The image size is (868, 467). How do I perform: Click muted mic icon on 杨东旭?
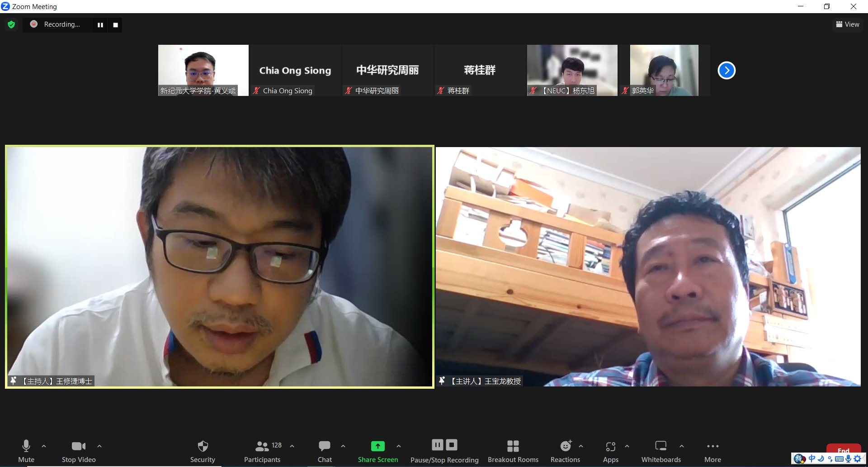(x=533, y=91)
